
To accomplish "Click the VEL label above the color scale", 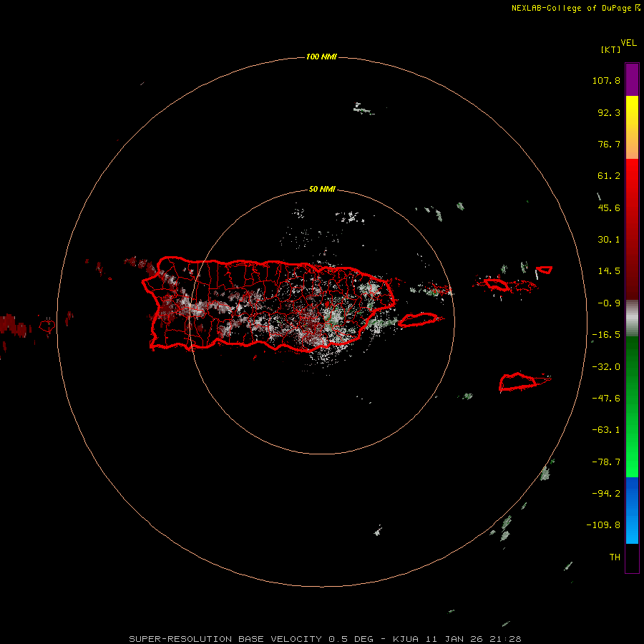I will click(628, 43).
